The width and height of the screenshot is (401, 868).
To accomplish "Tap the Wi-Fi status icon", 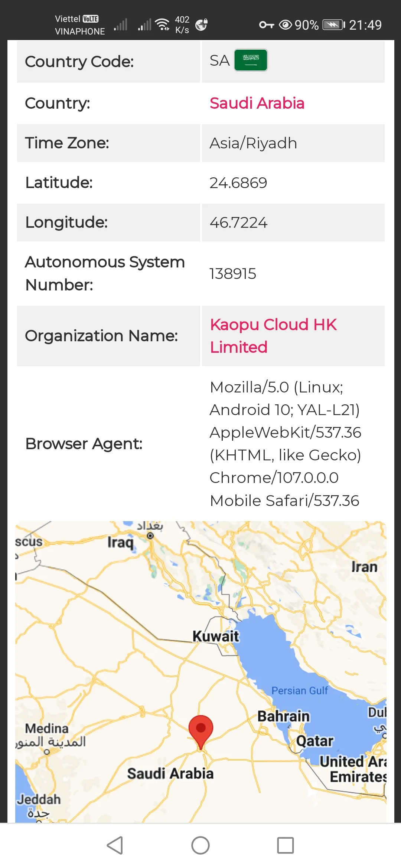I will tap(163, 24).
